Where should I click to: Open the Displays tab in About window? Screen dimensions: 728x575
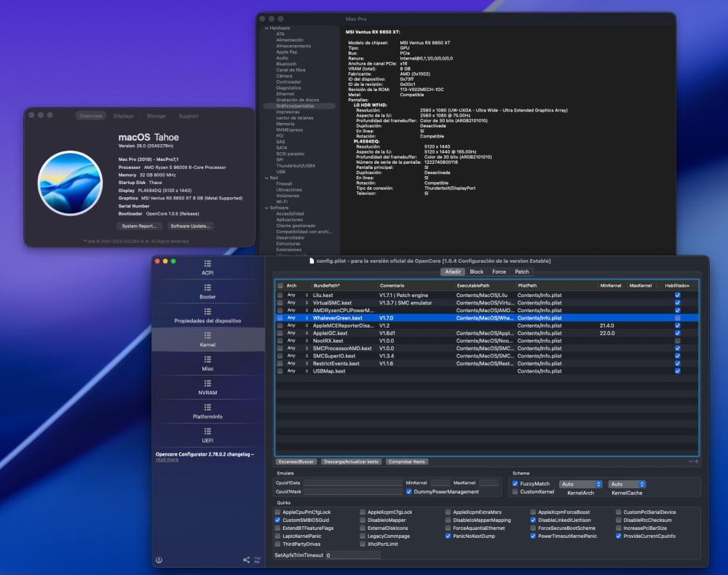[124, 116]
